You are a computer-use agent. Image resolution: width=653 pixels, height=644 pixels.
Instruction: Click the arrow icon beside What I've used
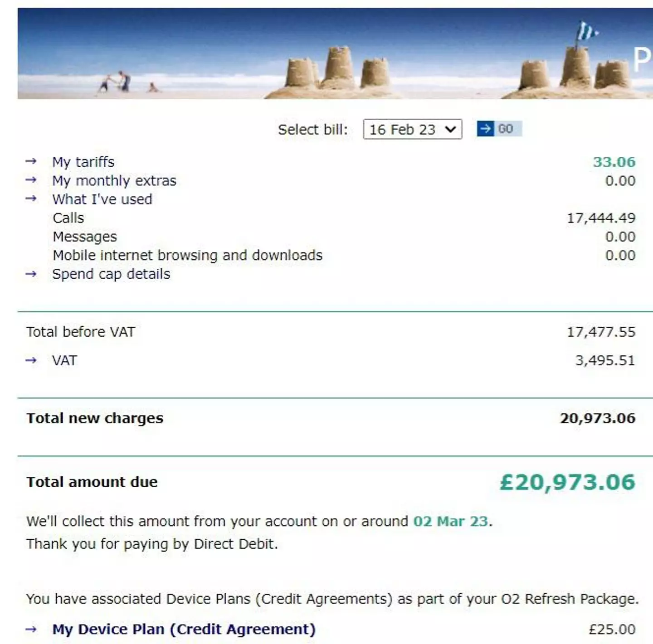(x=31, y=199)
